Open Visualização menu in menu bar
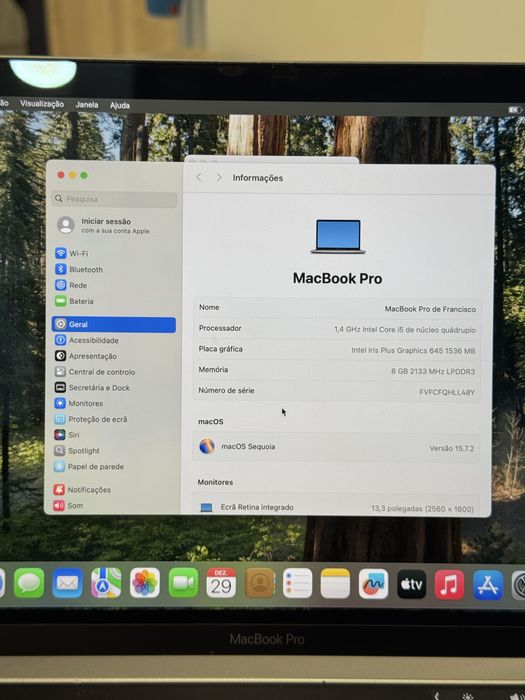 click(x=42, y=104)
